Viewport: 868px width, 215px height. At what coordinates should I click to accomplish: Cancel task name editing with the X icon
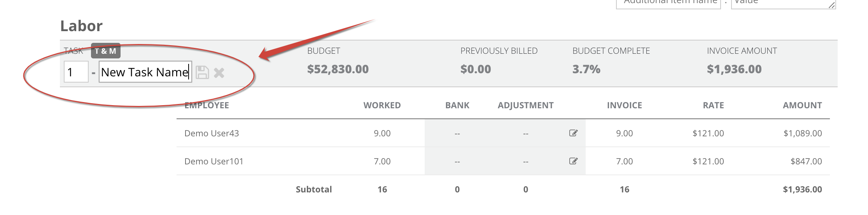coord(219,73)
